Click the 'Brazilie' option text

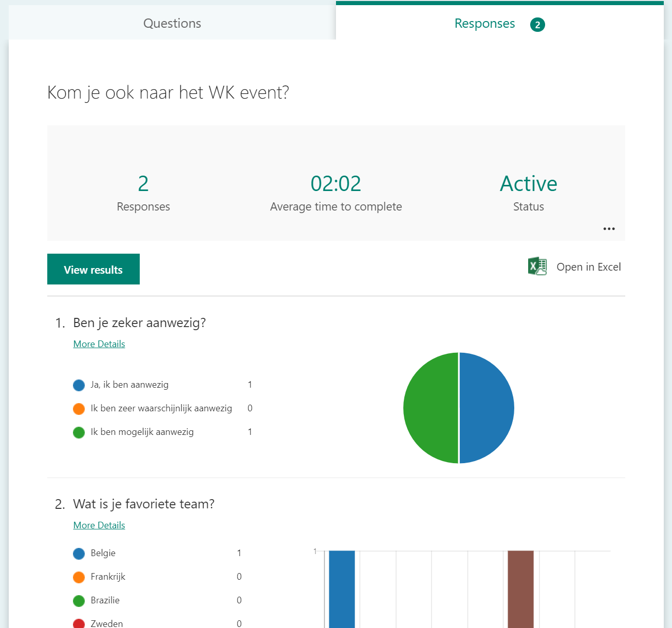pos(105,600)
